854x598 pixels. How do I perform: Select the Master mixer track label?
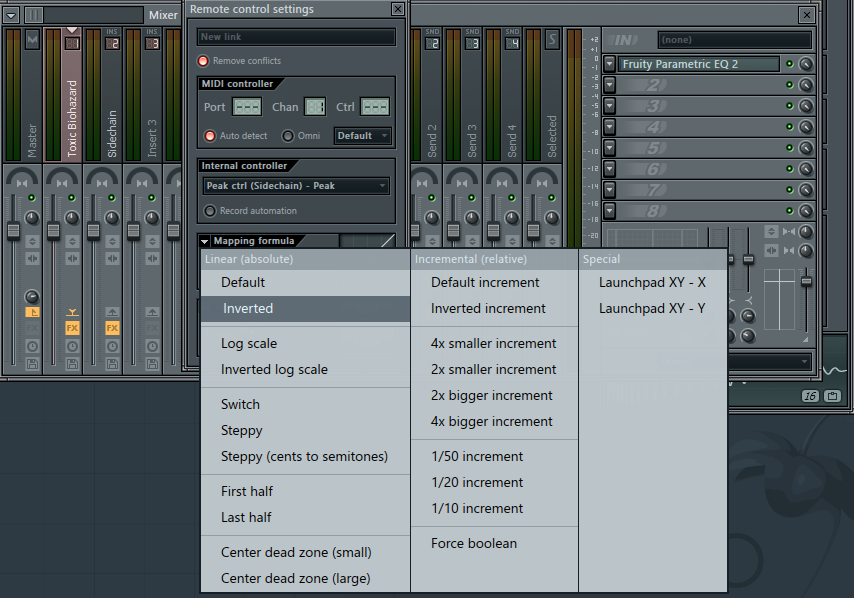tap(32, 141)
